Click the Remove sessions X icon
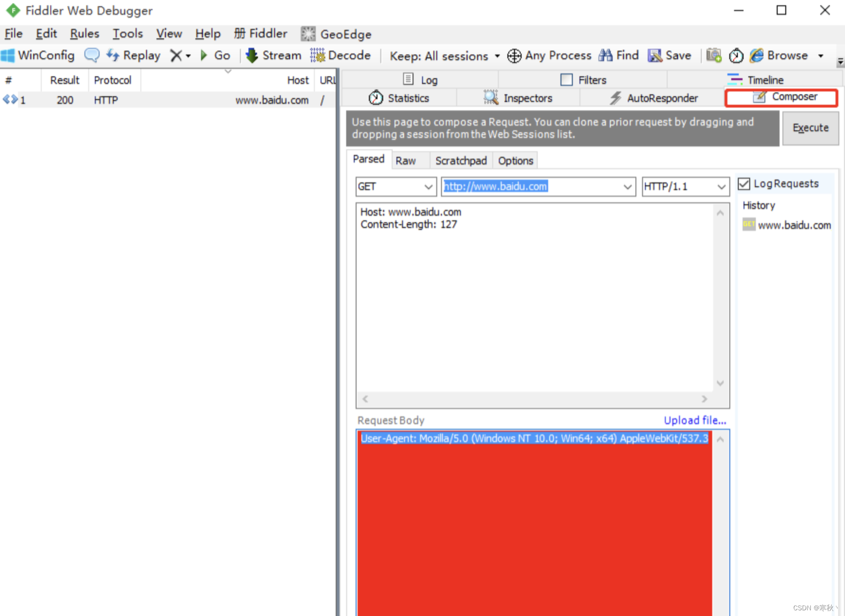Image resolution: width=845 pixels, height=616 pixels. [x=176, y=55]
